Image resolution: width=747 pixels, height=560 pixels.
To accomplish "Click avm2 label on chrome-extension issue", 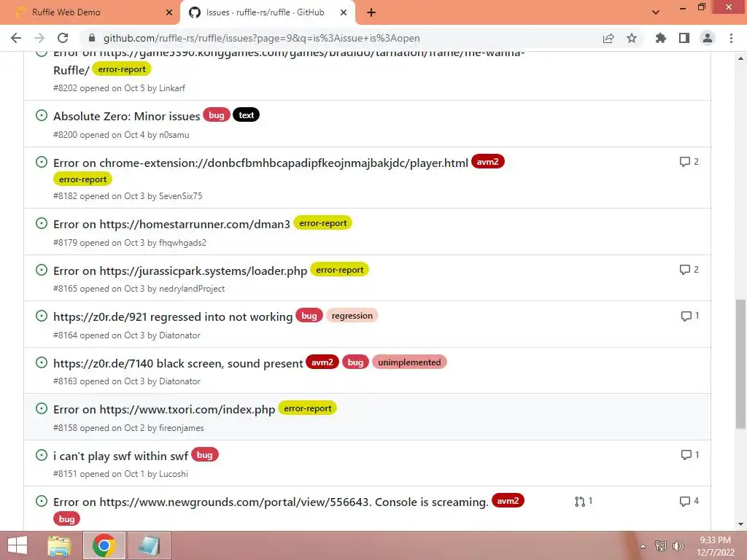I will pyautogui.click(x=488, y=162).
